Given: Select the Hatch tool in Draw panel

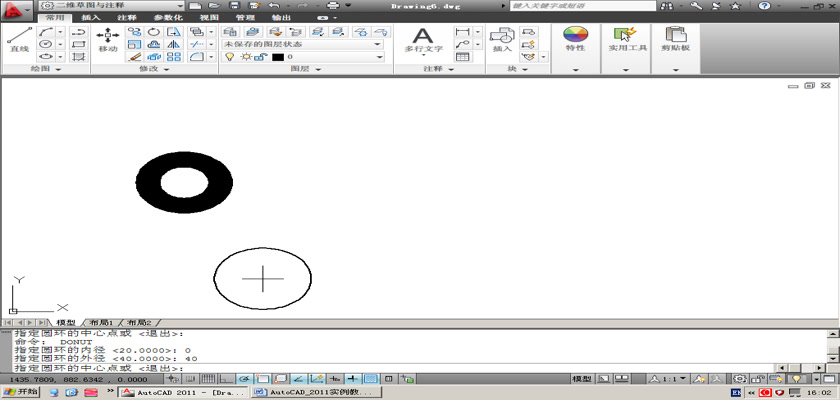Looking at the screenshot, I should click(79, 56).
